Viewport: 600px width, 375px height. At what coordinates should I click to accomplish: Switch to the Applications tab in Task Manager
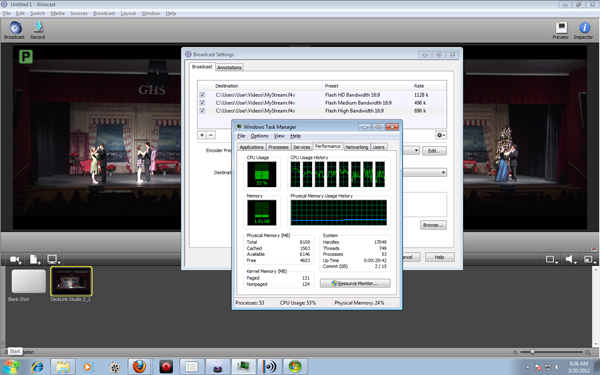(251, 147)
